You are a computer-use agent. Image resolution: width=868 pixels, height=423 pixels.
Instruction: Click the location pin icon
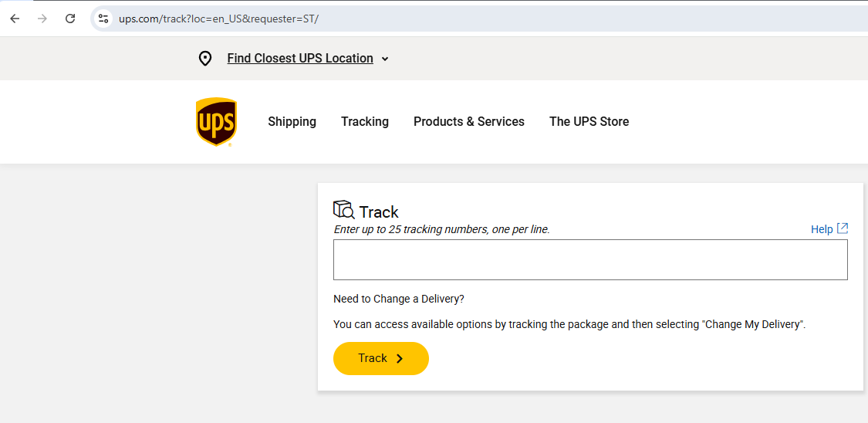click(x=204, y=59)
